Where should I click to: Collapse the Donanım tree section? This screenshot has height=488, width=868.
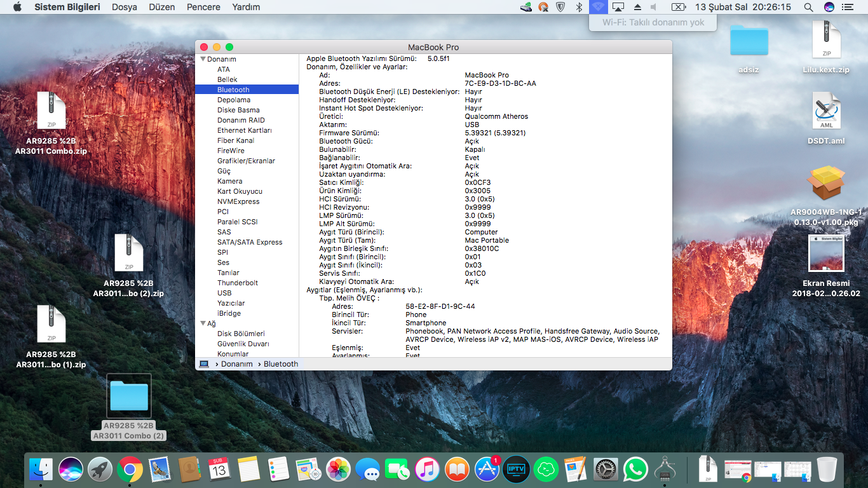[x=203, y=59]
